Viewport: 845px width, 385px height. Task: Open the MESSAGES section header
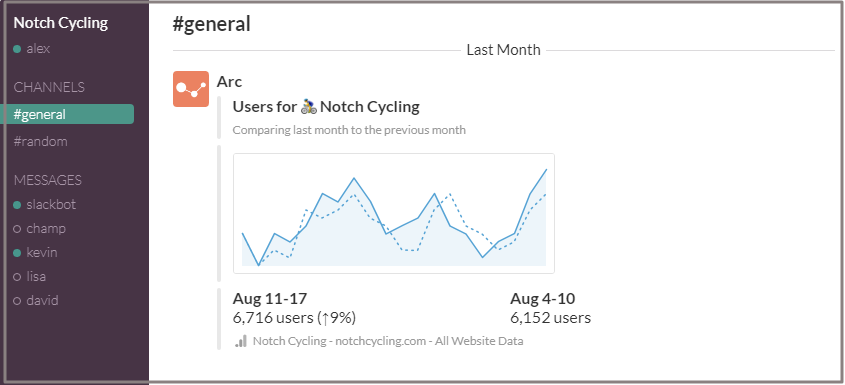(47, 180)
